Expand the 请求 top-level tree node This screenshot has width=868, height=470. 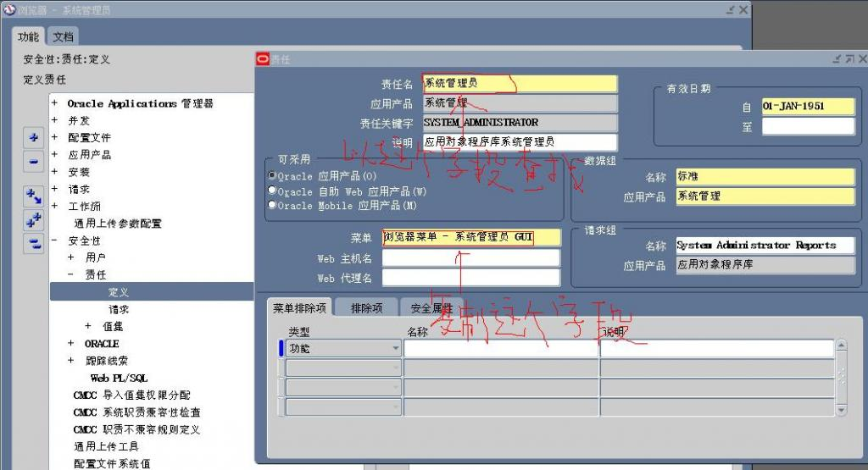tap(54, 189)
